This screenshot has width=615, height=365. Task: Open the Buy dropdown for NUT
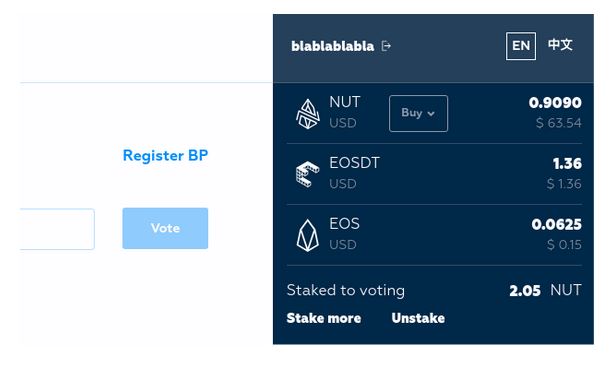[418, 113]
